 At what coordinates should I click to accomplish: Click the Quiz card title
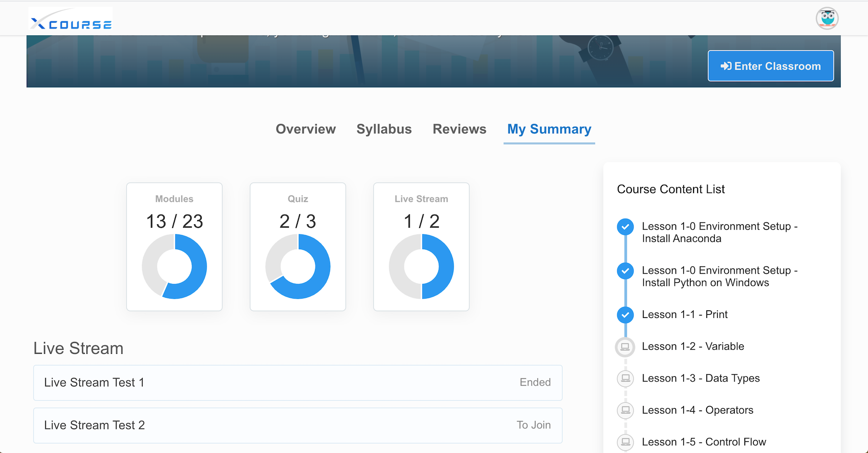pyautogui.click(x=298, y=199)
